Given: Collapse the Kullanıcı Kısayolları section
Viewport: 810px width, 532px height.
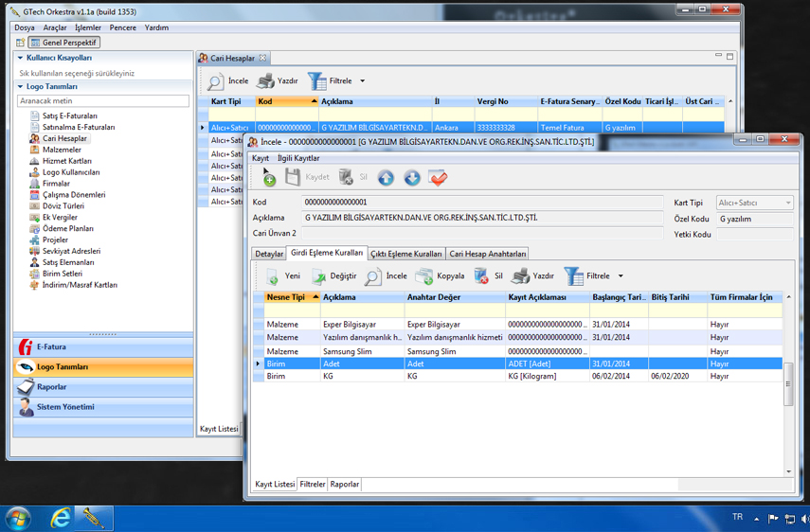Looking at the screenshot, I should [20, 59].
